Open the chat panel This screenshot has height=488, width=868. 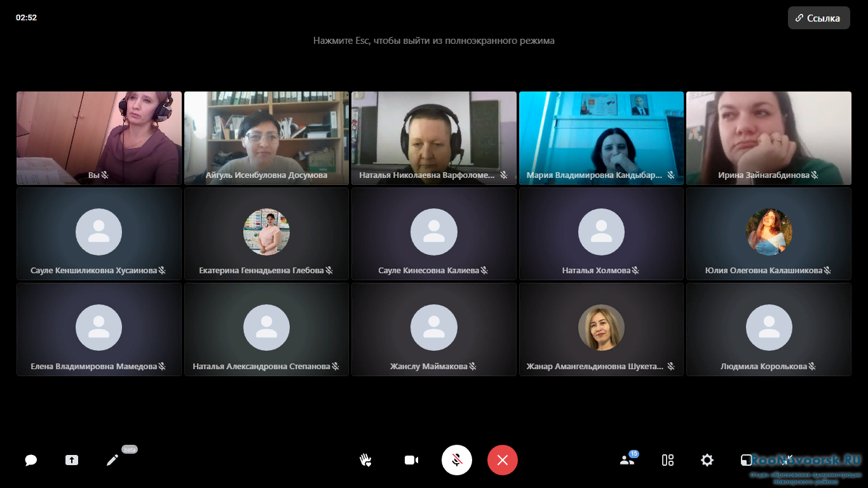(31, 460)
